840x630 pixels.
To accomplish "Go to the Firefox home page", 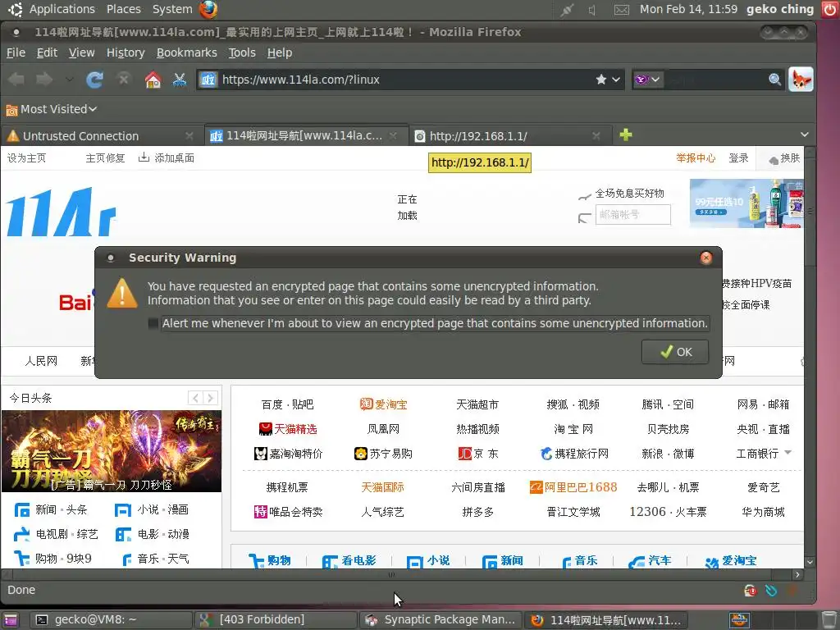I will tap(153, 80).
